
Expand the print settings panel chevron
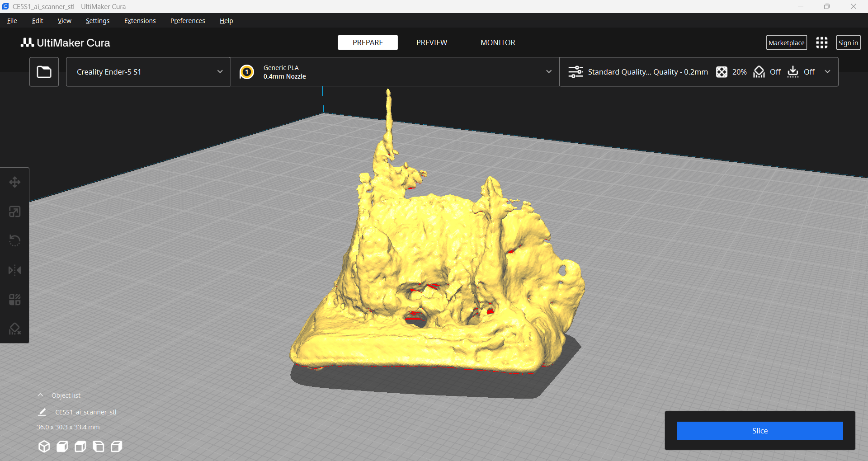pos(828,71)
